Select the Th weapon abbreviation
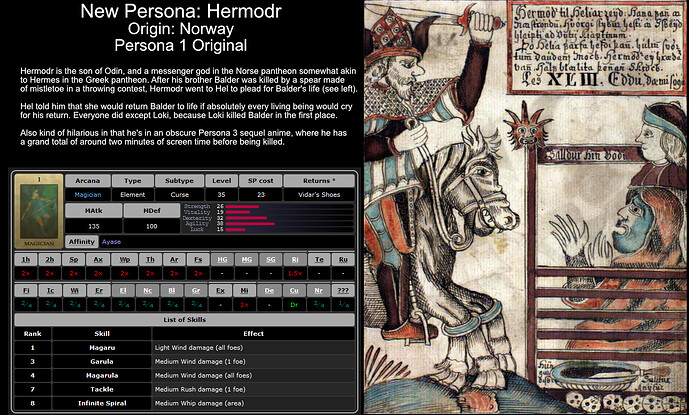 (x=150, y=259)
